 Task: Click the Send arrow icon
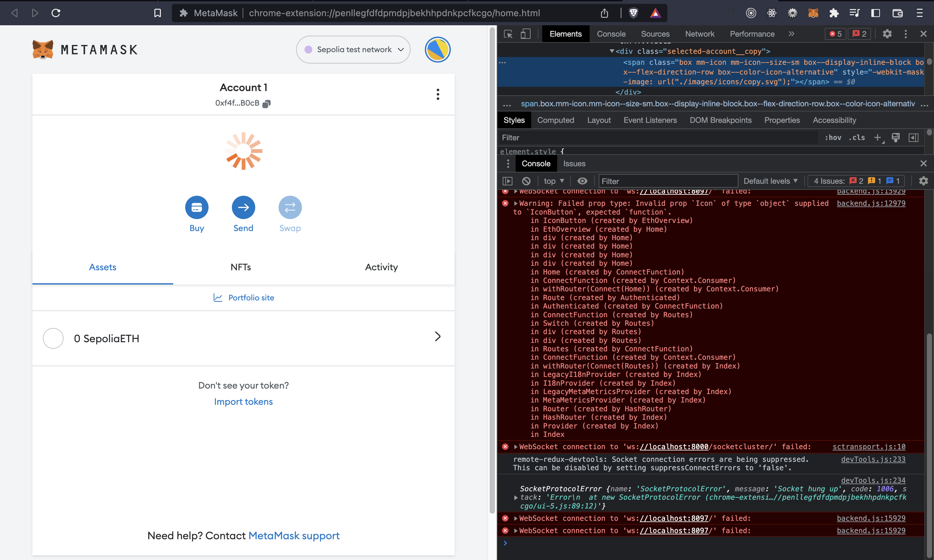(243, 207)
